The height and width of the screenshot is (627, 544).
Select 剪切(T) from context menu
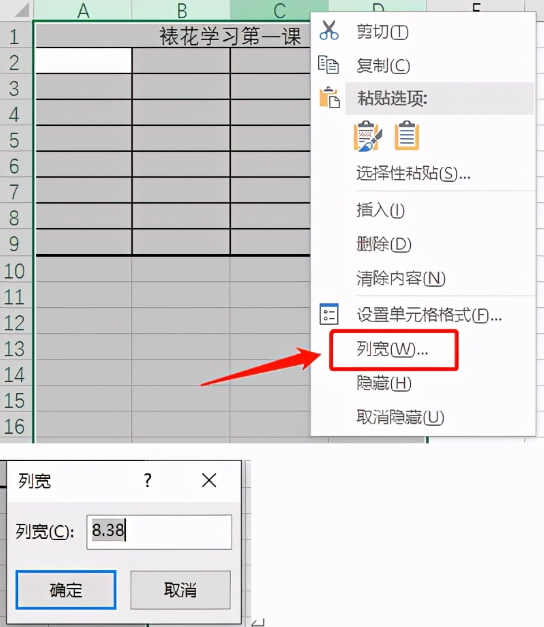tap(382, 32)
